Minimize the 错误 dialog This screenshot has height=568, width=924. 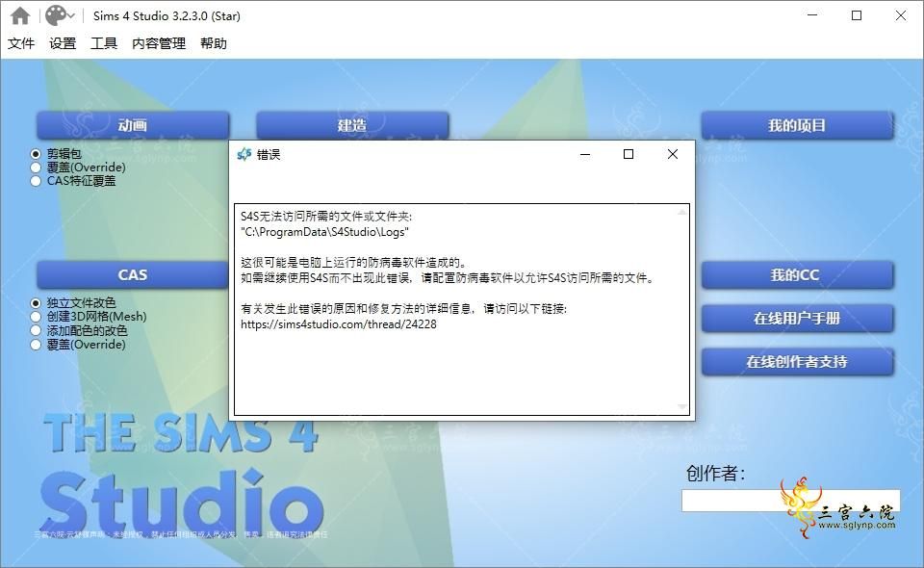coord(585,154)
